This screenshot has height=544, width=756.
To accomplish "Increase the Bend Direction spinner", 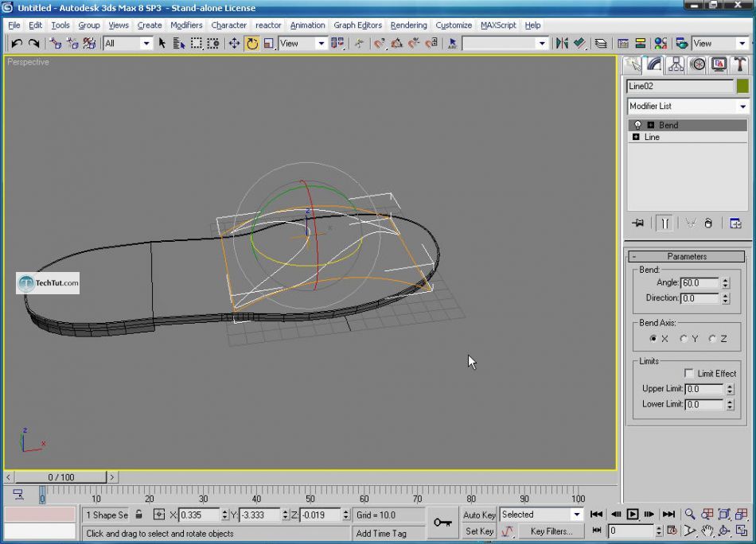I will 726,295.
